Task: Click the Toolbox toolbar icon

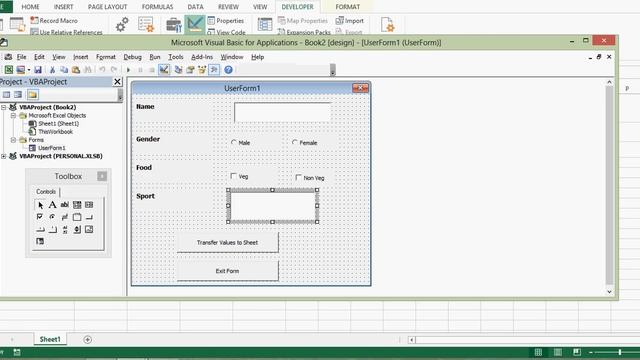Action: 214,70
